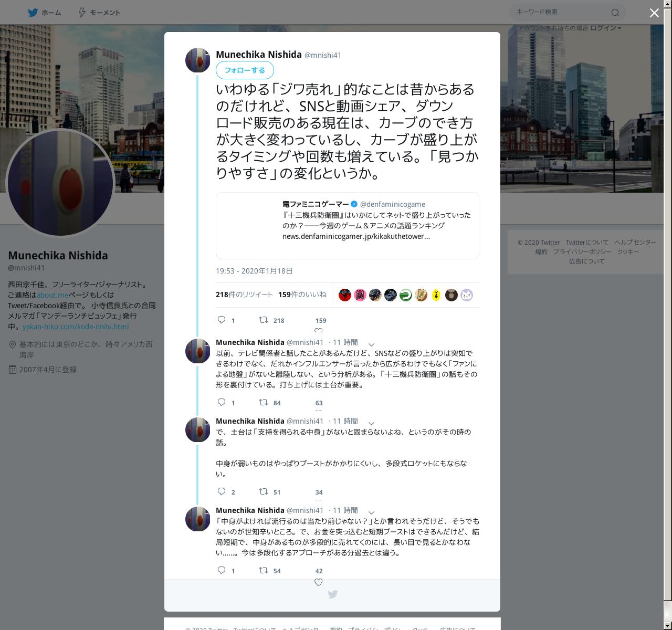672x630 pixels.
Task: Open the quoted 電ファミニコゲーマー tweet card
Action: coord(348,226)
